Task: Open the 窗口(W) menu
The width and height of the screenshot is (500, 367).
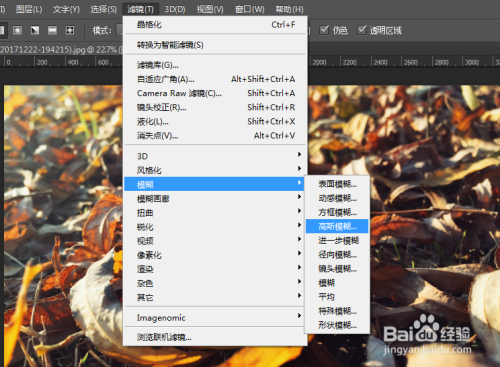Action: point(249,9)
